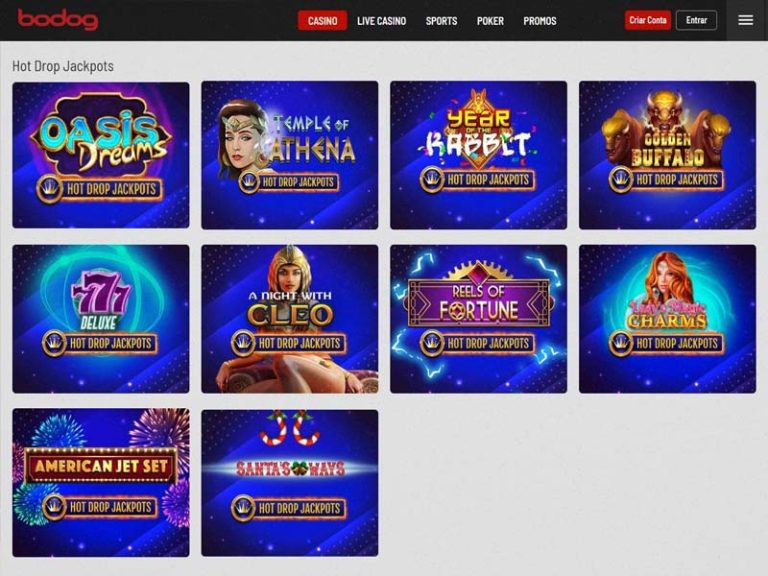768x576 pixels.
Task: Launch Reels of Fortune game
Action: click(x=479, y=319)
